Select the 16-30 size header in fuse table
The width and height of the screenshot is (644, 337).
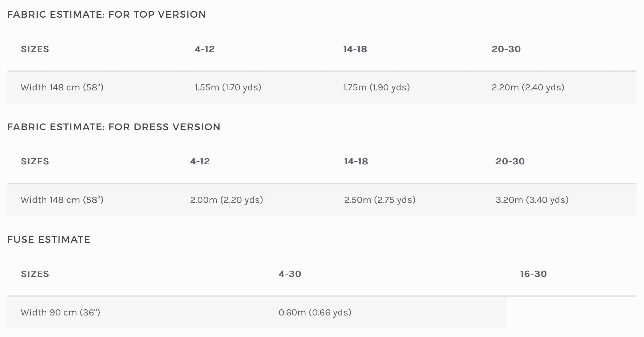click(x=533, y=274)
